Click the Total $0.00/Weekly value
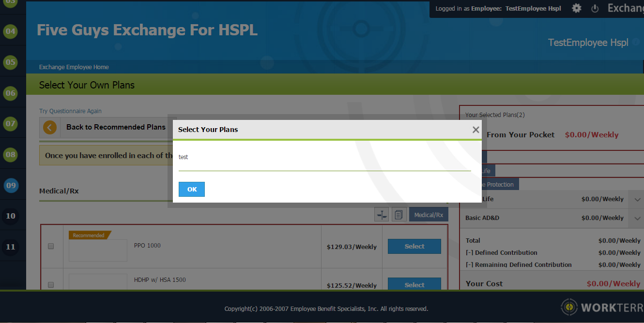This screenshot has width=644, height=323. pyautogui.click(x=619, y=241)
